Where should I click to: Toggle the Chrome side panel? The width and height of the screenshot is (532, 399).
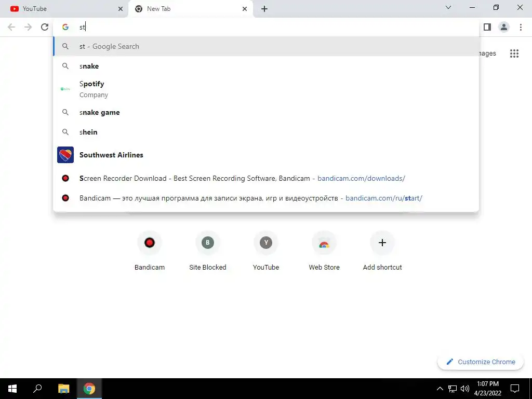coord(487,27)
